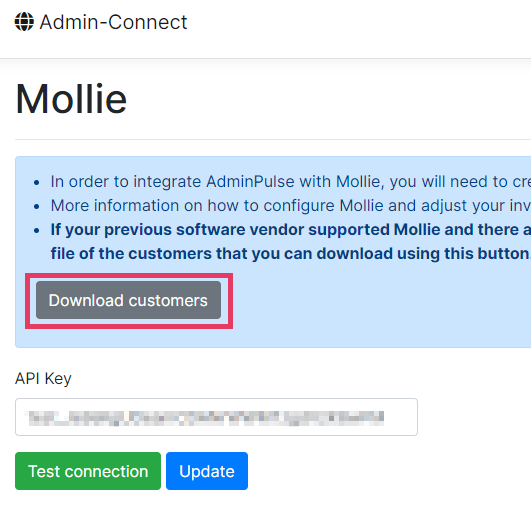The image size is (531, 505).
Task: Click the Mollie page heading
Action: [x=71, y=99]
